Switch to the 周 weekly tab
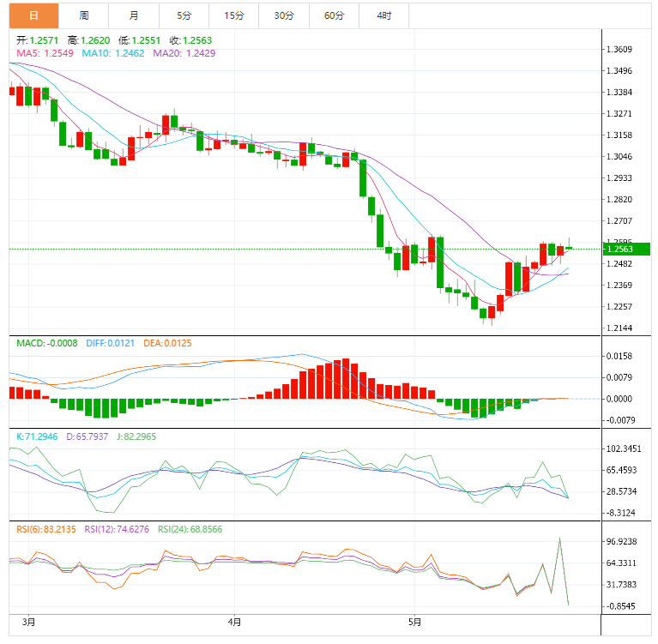This screenshot has height=644, width=658. [x=84, y=16]
